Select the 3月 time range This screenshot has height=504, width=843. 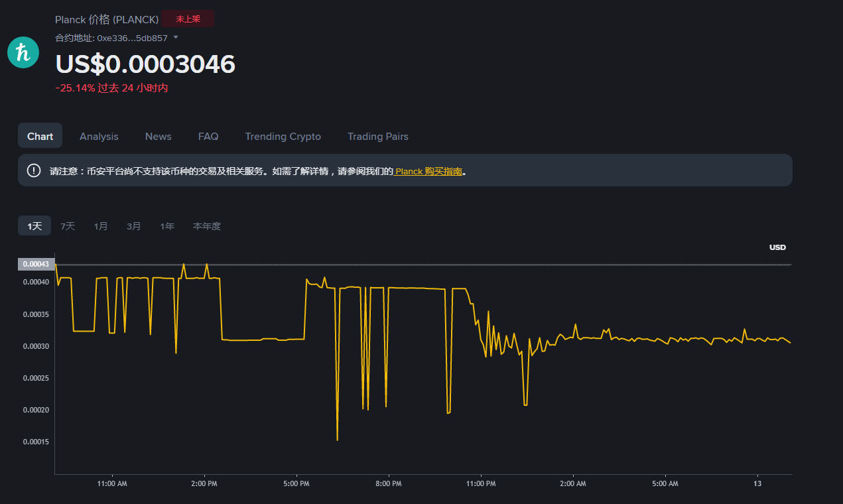[134, 226]
